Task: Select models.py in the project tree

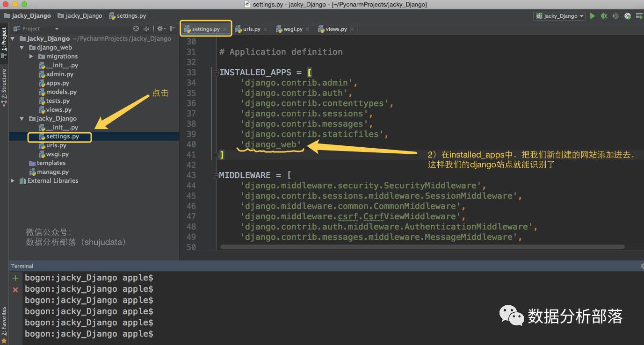Action: (58, 92)
